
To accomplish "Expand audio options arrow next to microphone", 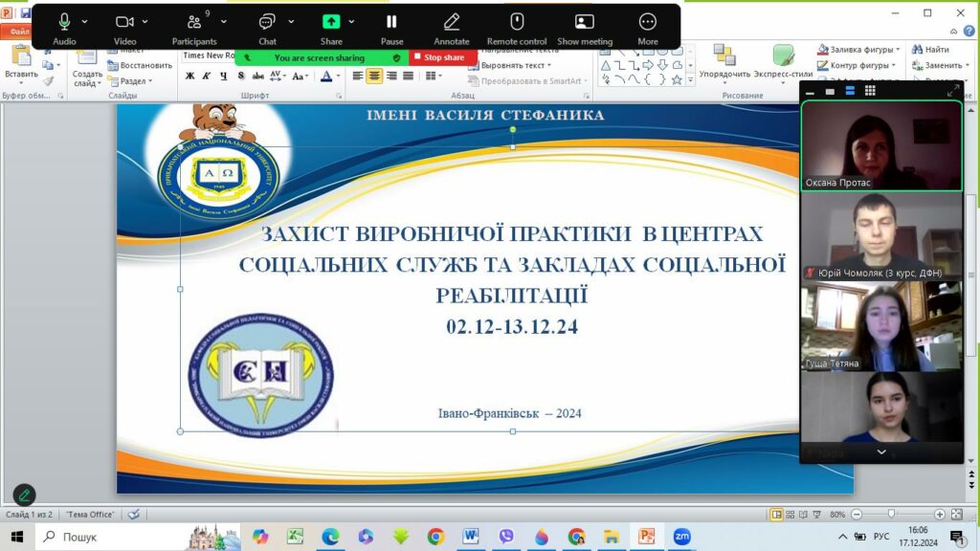I will (x=85, y=21).
